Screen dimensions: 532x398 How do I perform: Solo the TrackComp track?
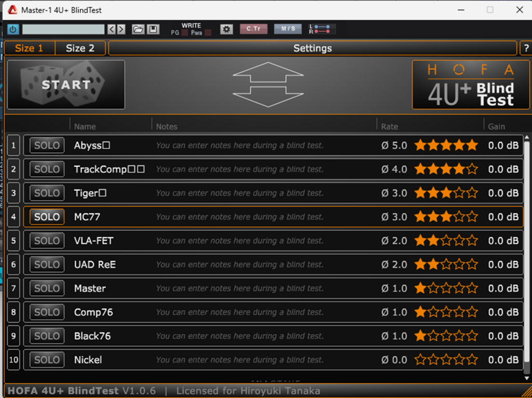tap(47, 169)
